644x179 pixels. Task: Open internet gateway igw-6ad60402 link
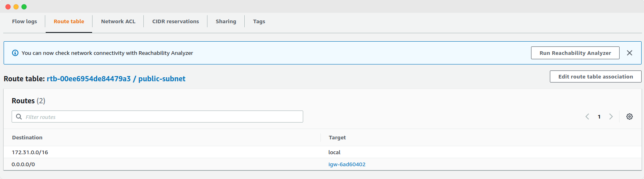pos(347,164)
